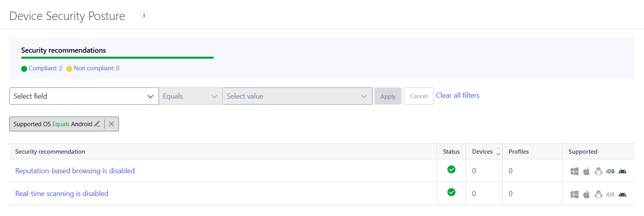Open the Select value dropdown
Image resolution: width=644 pixels, height=216 pixels.
297,96
